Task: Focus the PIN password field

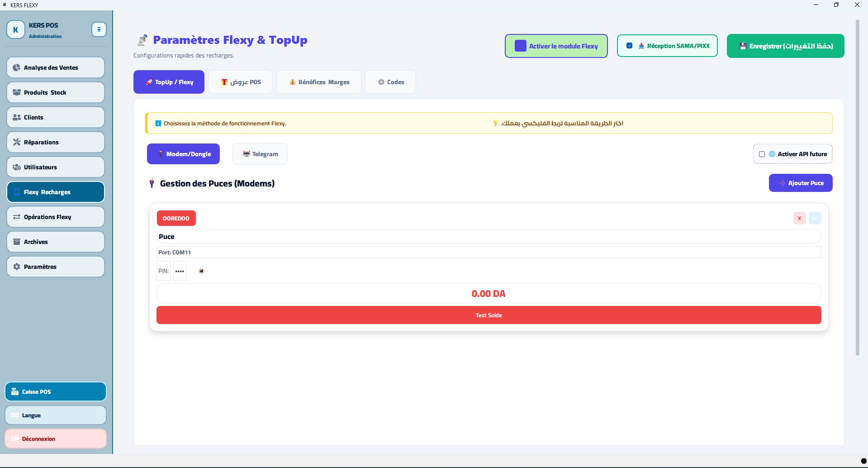Action: pyautogui.click(x=180, y=271)
